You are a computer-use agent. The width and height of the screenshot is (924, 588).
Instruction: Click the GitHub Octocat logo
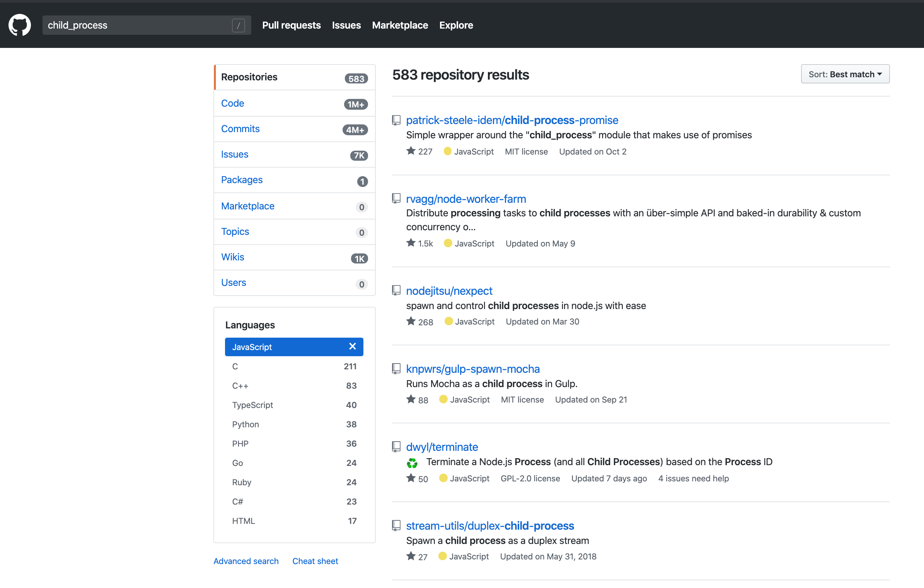tap(20, 25)
